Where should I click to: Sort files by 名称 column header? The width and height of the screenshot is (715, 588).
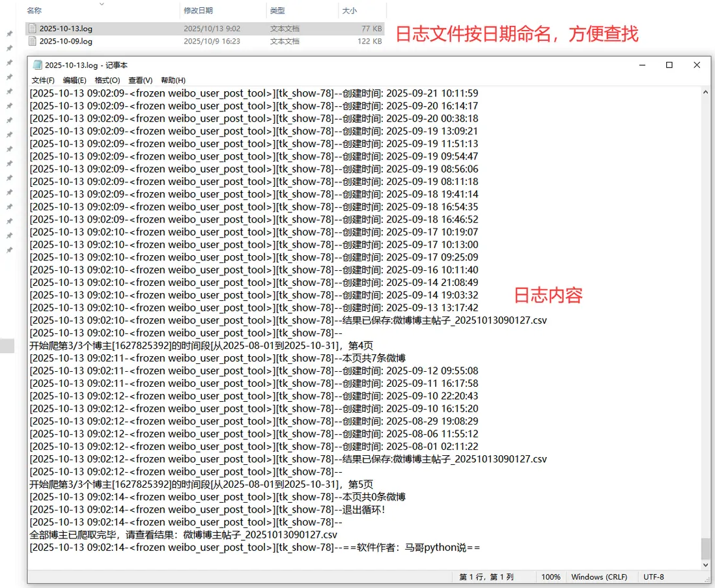[x=35, y=10]
